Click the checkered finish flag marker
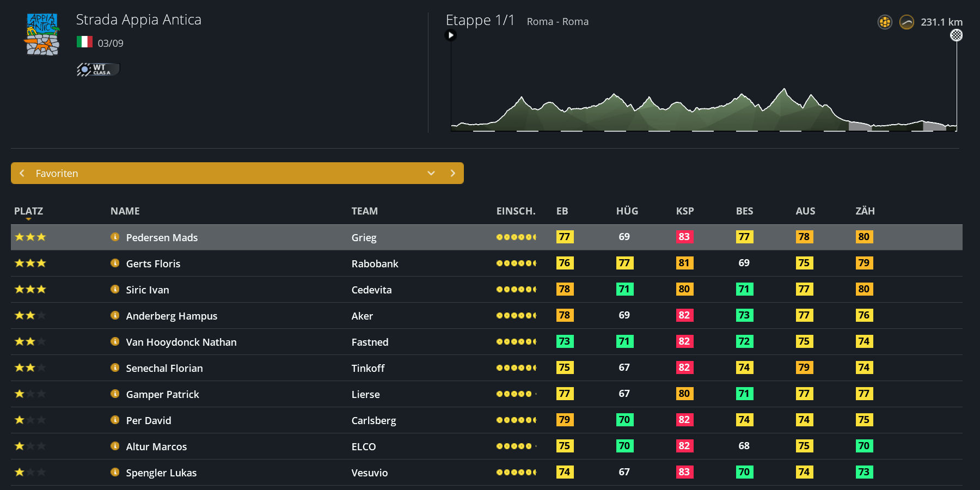Image resolution: width=980 pixels, height=490 pixels. coord(956,35)
